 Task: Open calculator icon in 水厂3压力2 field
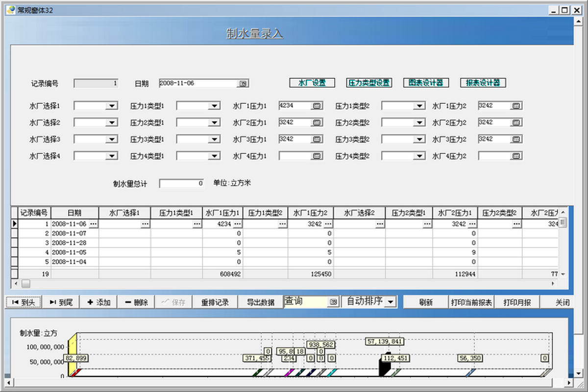(516, 139)
